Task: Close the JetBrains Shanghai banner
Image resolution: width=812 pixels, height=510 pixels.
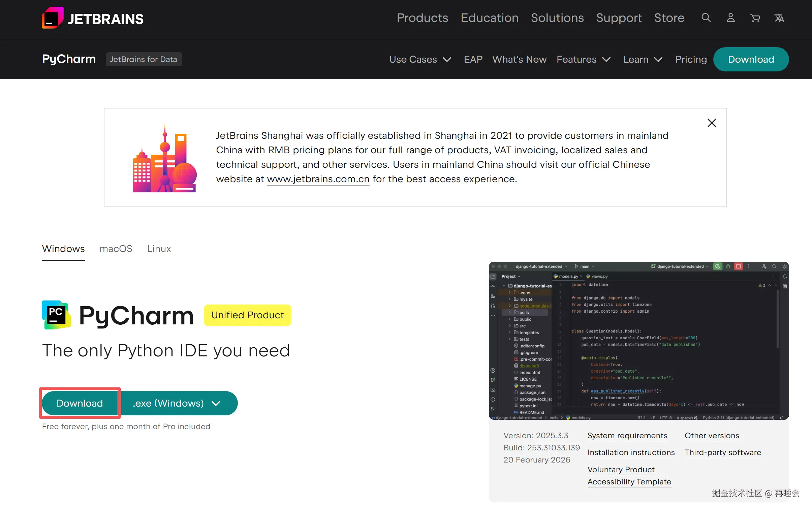Action: 712,123
